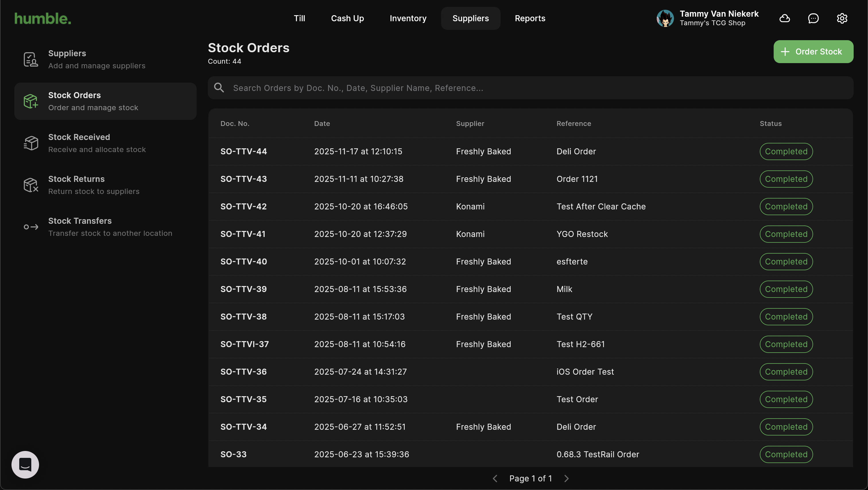Select the Cash Up tab

(347, 18)
